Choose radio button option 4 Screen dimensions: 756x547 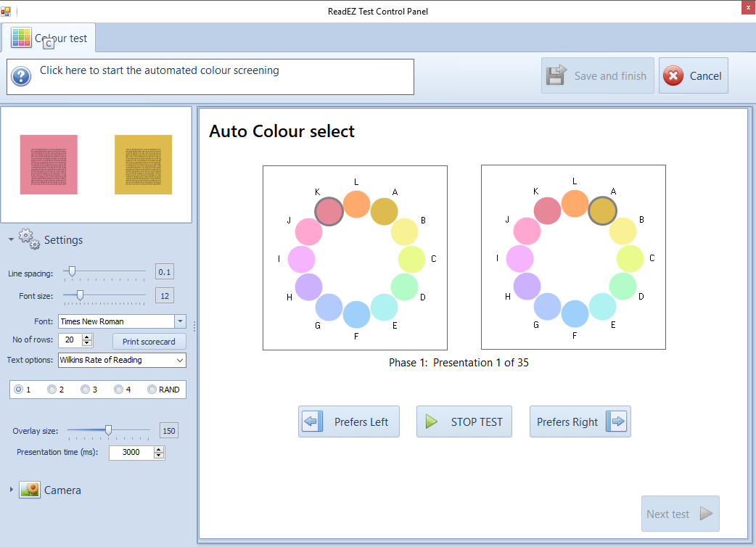tap(119, 390)
